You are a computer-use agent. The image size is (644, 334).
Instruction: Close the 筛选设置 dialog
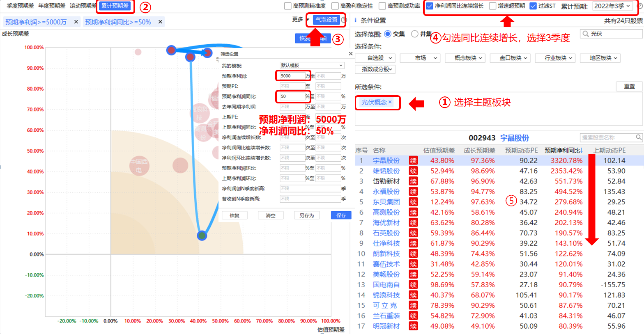tap(350, 54)
